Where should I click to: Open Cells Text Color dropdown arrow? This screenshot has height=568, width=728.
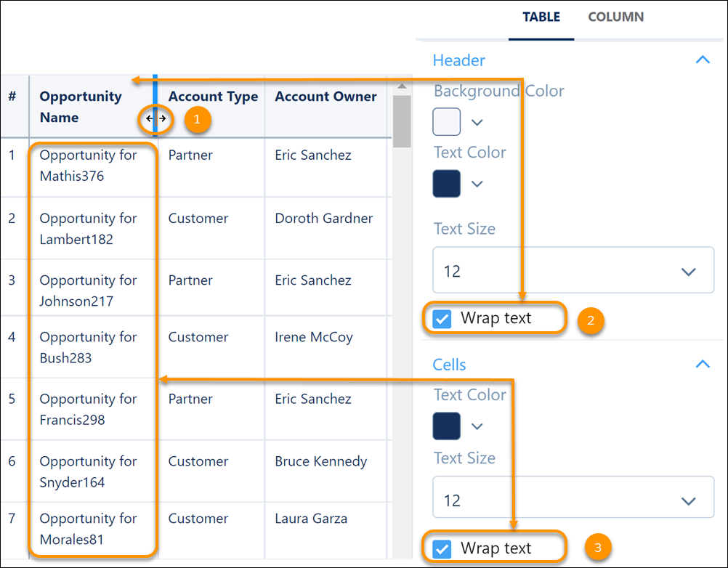(477, 426)
